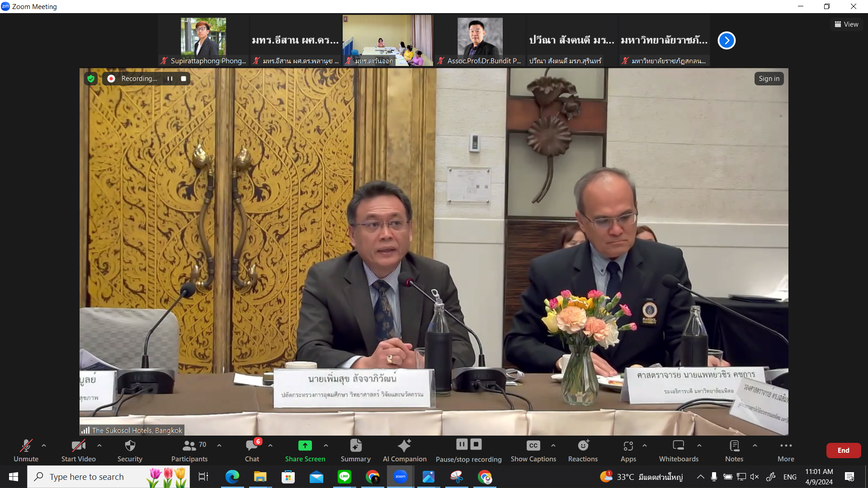Open Zoom Apps
Viewport: 868px width, 488px height.
click(628, 450)
